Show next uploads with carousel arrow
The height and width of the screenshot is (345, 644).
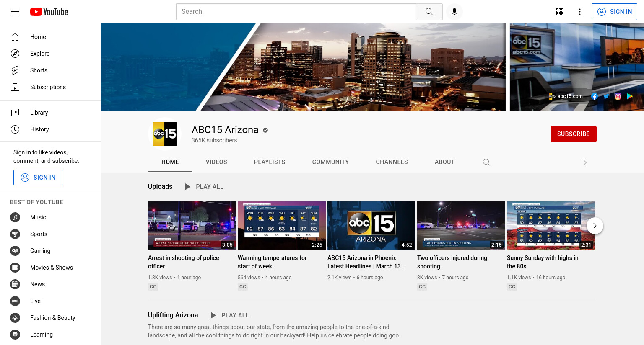pyautogui.click(x=595, y=226)
